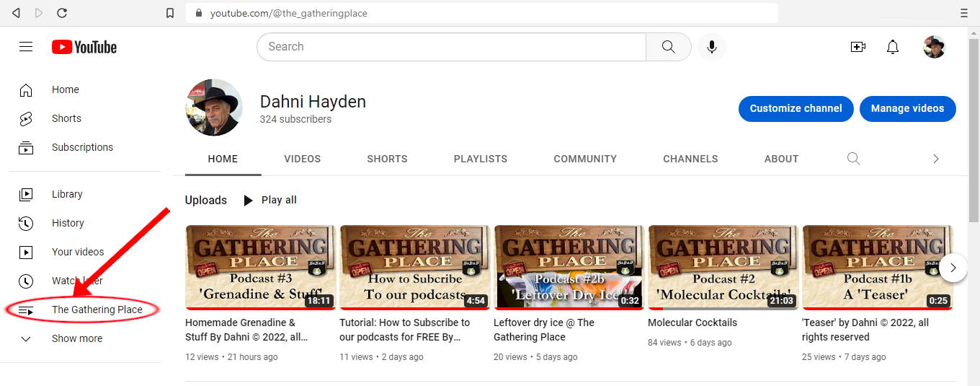
Task: Click the Home label in sidebar
Action: click(66, 90)
